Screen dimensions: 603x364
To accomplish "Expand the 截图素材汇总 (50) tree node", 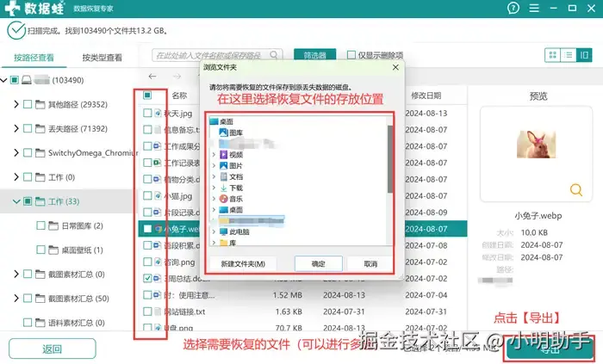I will pyautogui.click(x=16, y=299).
